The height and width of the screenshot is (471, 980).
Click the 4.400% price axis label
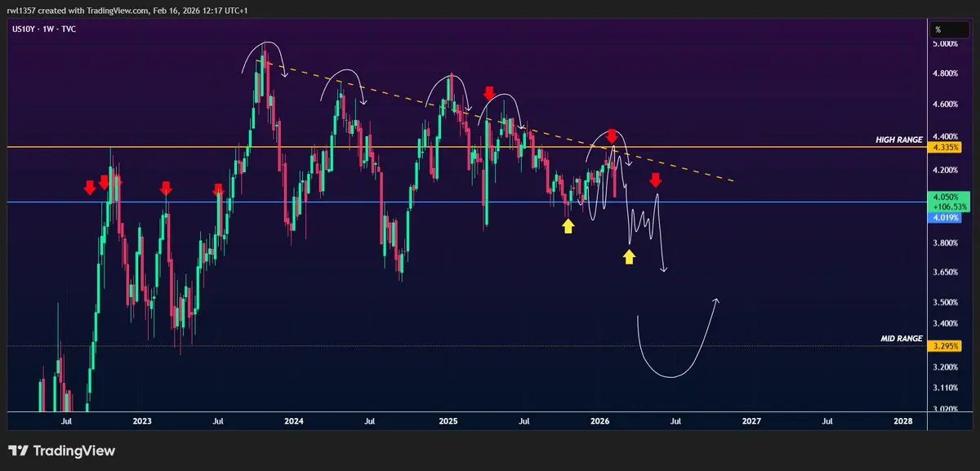(x=945, y=137)
